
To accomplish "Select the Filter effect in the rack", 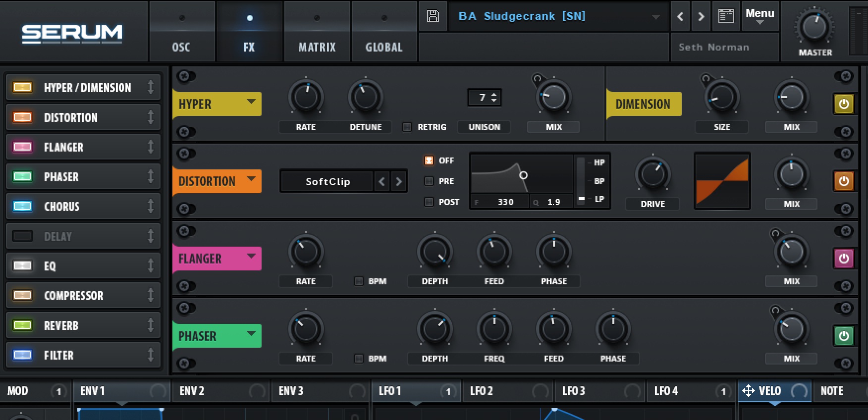I will [83, 355].
